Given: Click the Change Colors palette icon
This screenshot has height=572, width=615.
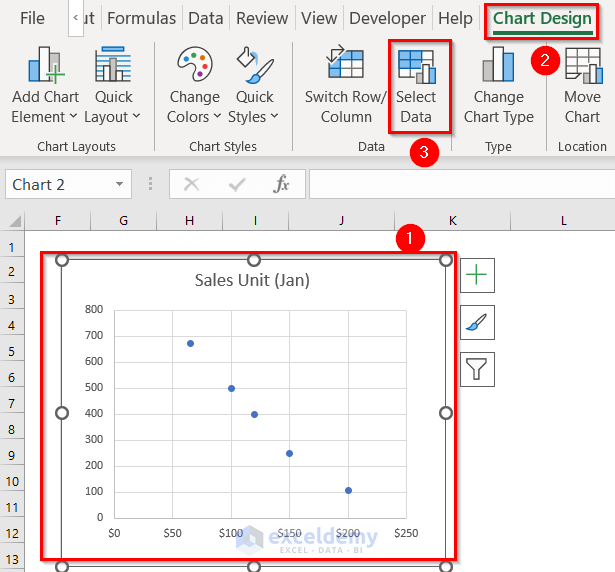Looking at the screenshot, I should [195, 64].
